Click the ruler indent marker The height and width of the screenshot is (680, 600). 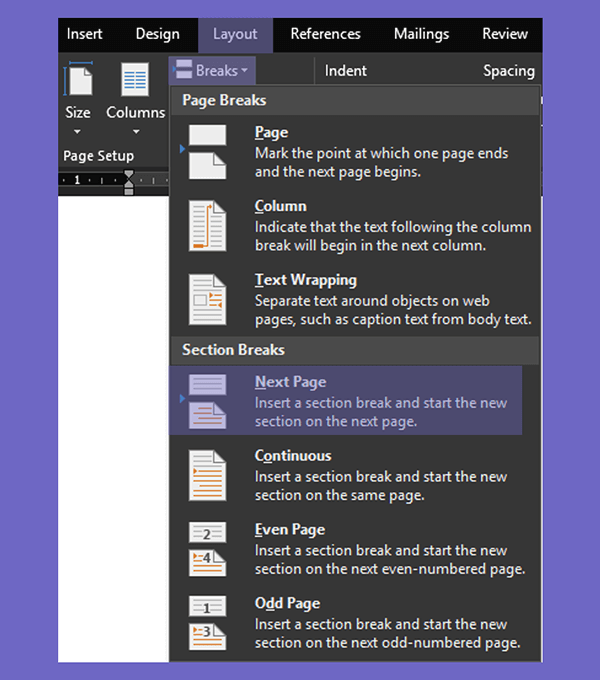[x=129, y=182]
